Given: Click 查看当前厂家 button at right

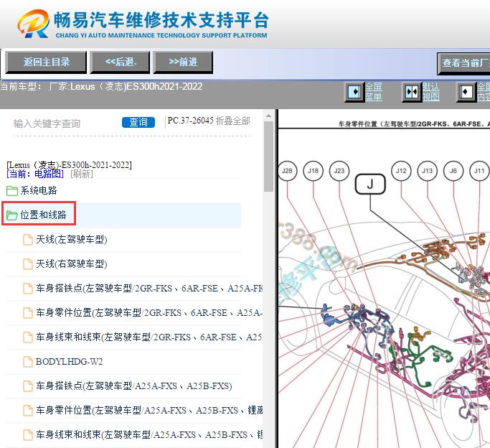Looking at the screenshot, I should click(x=463, y=63).
